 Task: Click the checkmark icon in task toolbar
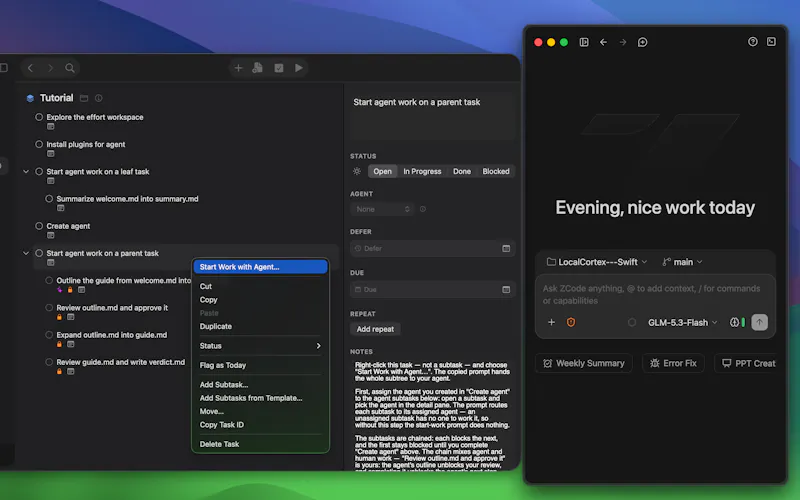point(279,68)
